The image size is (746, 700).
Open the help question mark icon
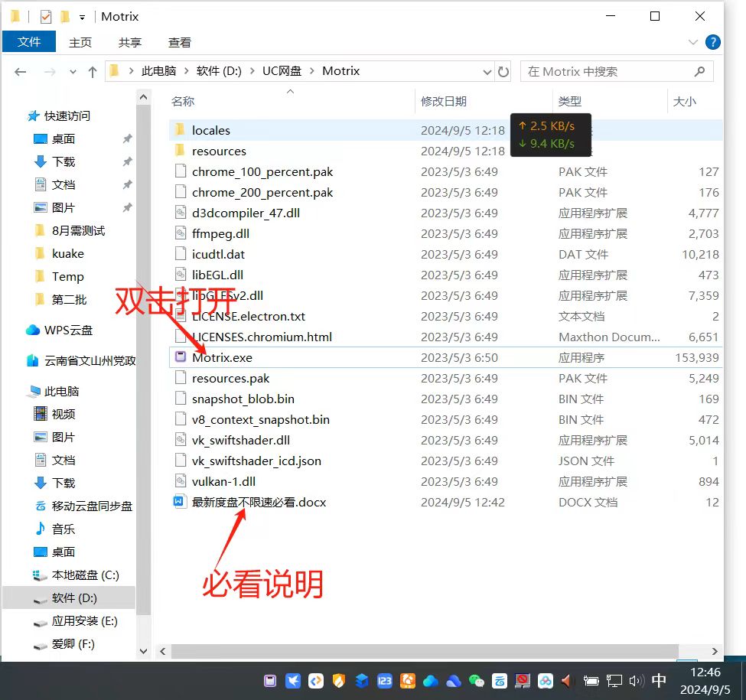click(712, 43)
